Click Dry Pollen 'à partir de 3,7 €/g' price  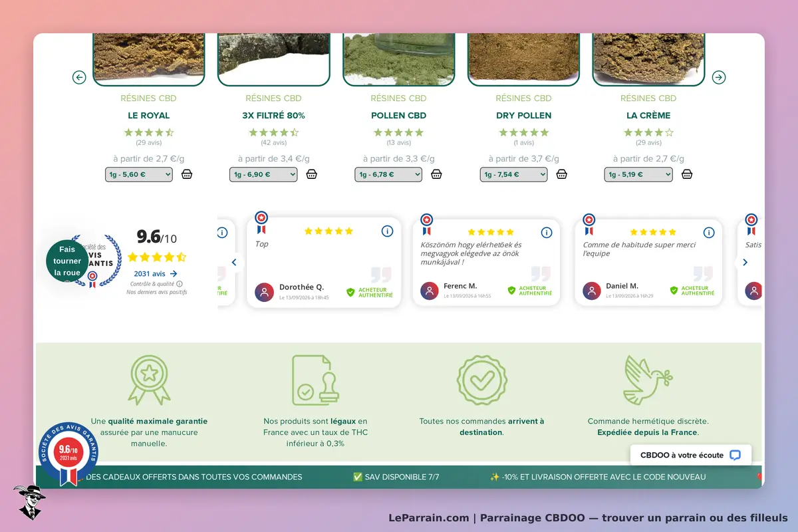tap(523, 158)
